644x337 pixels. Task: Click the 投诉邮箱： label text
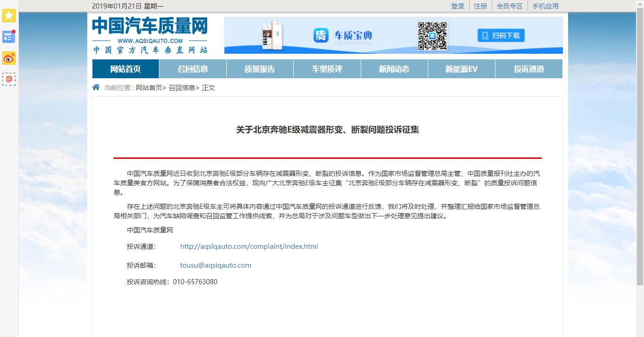(x=141, y=265)
